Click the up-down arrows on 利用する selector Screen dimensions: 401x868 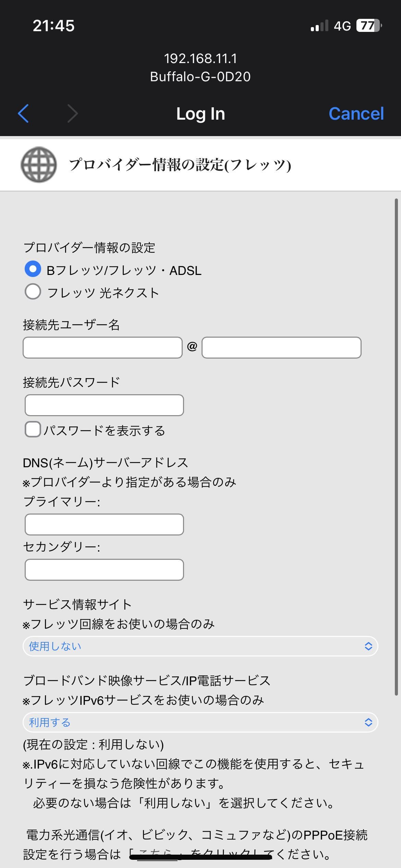coord(368,722)
